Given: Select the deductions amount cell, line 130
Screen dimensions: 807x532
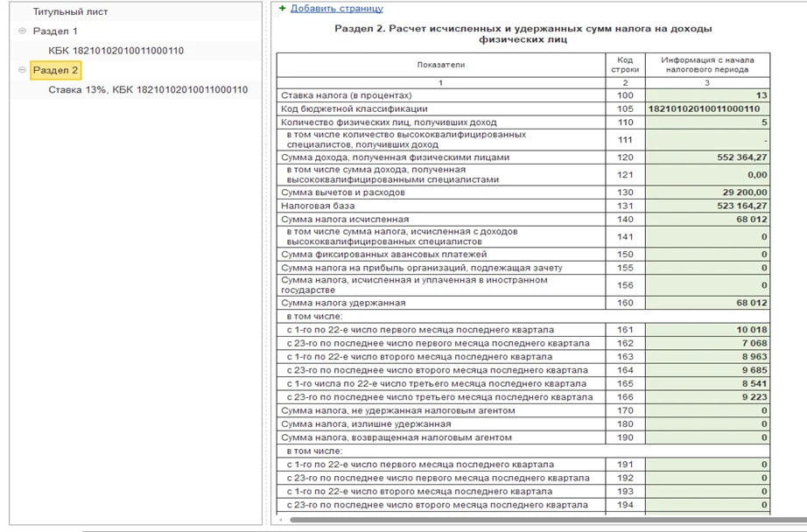Looking at the screenshot, I should [707, 192].
